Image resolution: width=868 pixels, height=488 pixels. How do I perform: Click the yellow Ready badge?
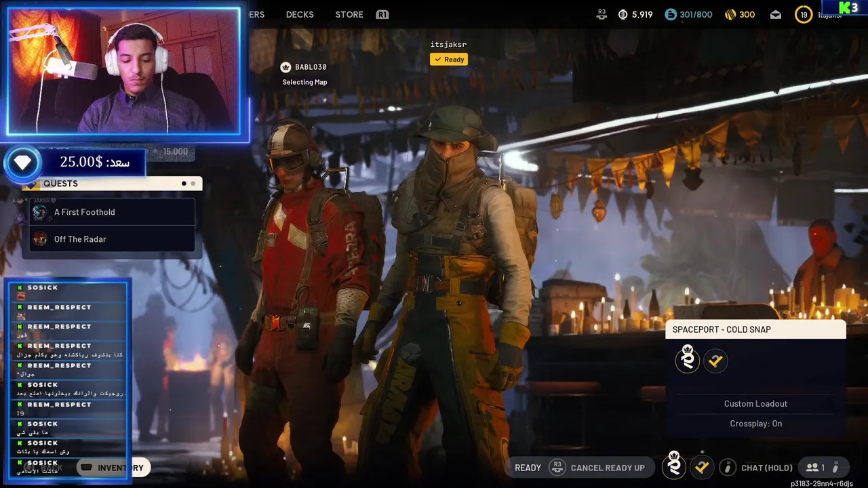449,60
